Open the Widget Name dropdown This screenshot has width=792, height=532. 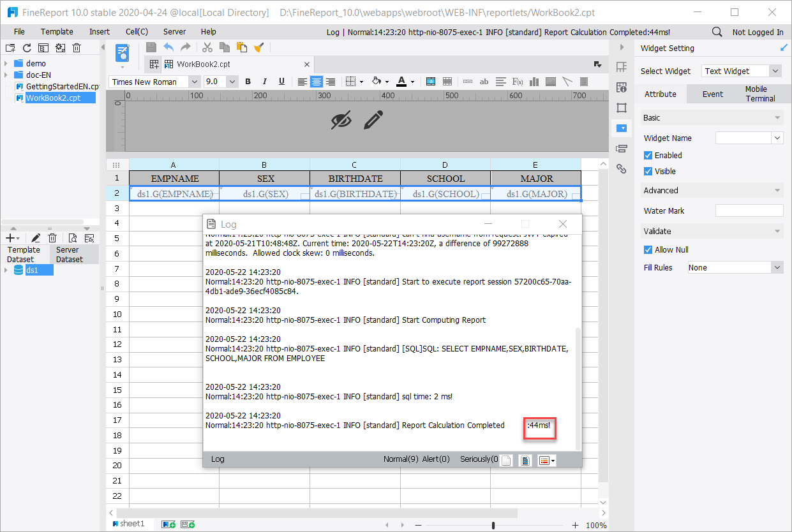[777, 138]
